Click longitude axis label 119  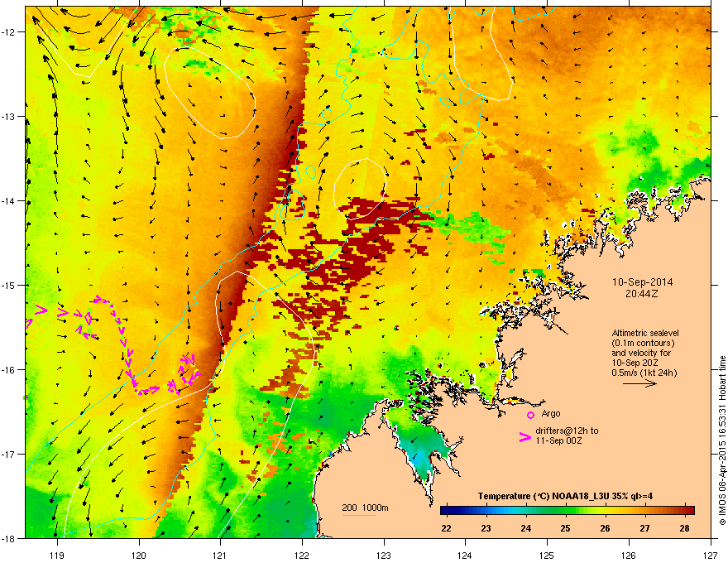(57, 555)
